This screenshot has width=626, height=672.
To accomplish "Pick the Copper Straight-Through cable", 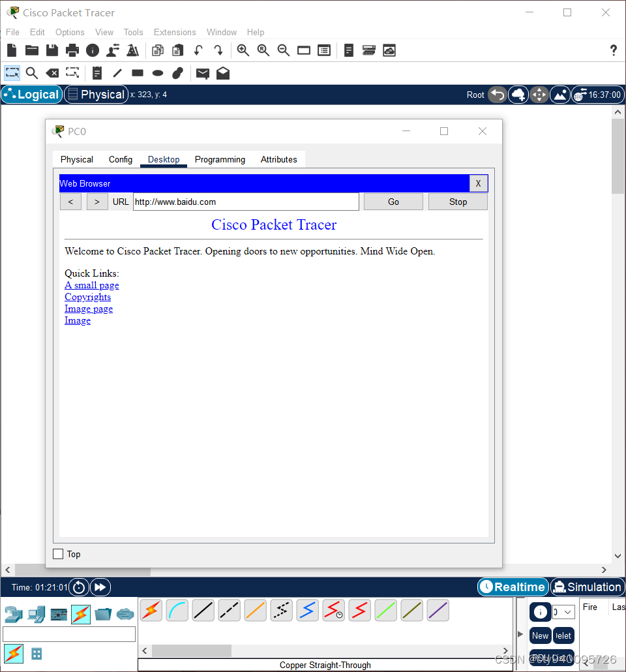I will [x=203, y=610].
